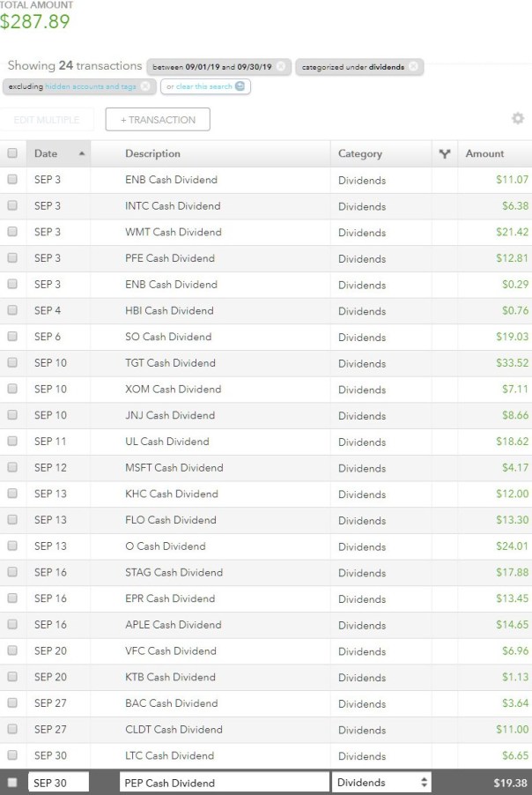Open the transaction settings gear
This screenshot has width=532, height=795.
coord(517,119)
